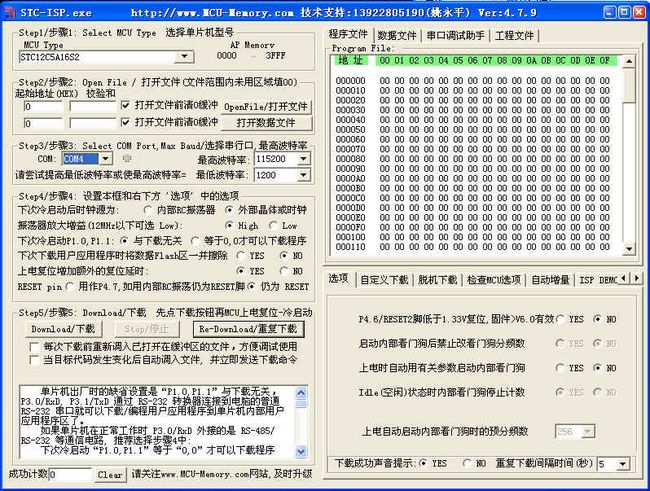Choose NO for P4.6/RESET2脚低于1.33V复位
Image resolution: width=650 pixels, height=491 pixels.
(x=597, y=319)
